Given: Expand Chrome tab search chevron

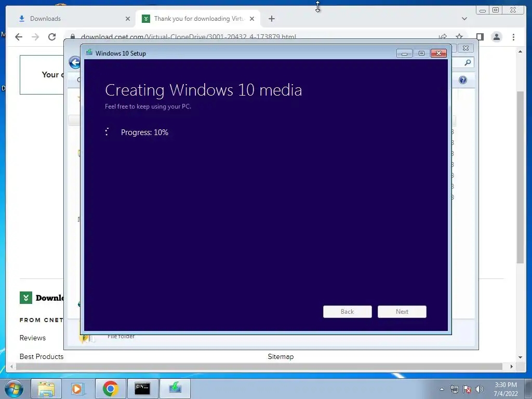Looking at the screenshot, I should (464, 19).
